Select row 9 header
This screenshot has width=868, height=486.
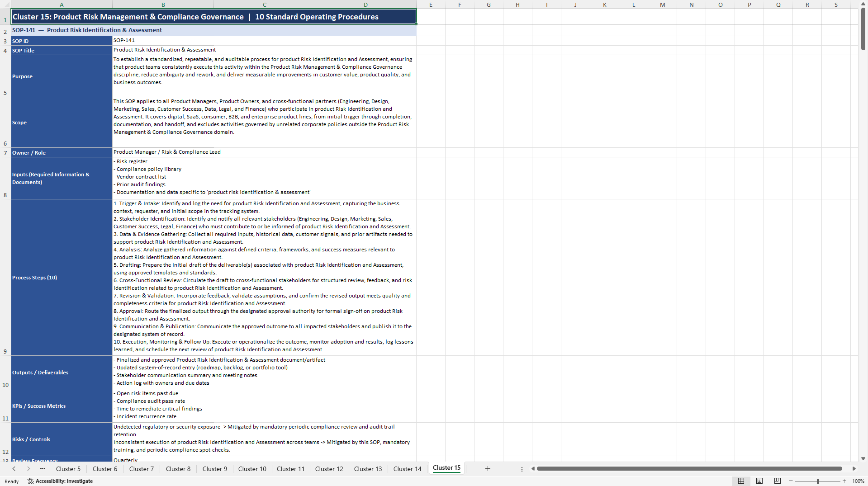tap(5, 278)
